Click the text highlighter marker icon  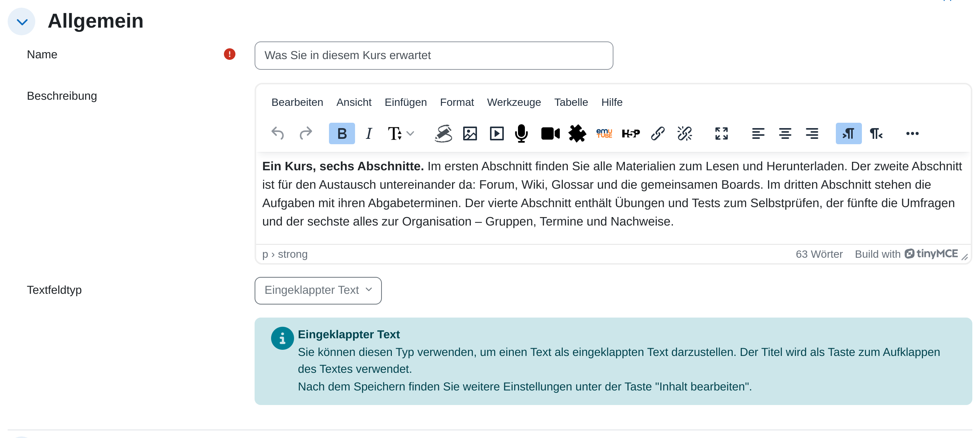coord(443,133)
